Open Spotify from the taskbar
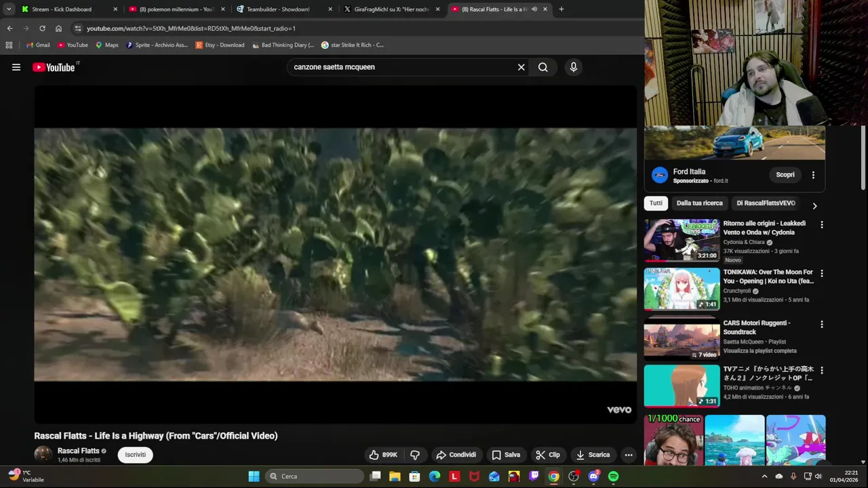 [613, 476]
